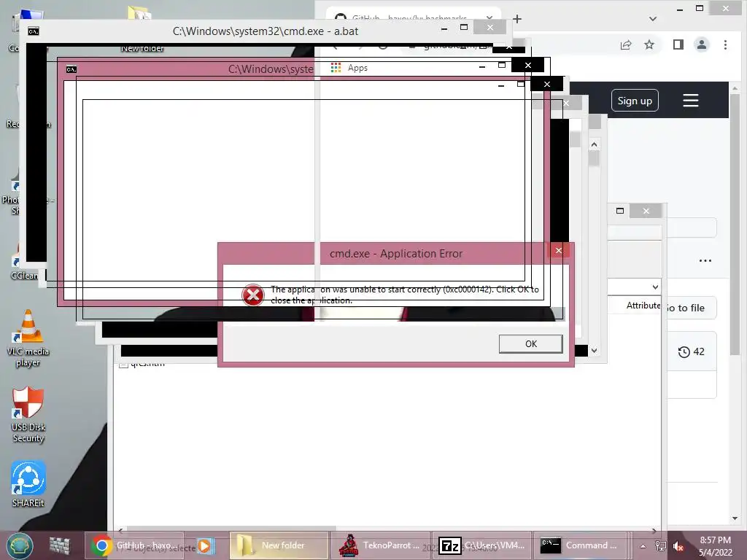Image resolution: width=747 pixels, height=560 pixels.
Task: Click the Attributes column header
Action: coord(643,306)
